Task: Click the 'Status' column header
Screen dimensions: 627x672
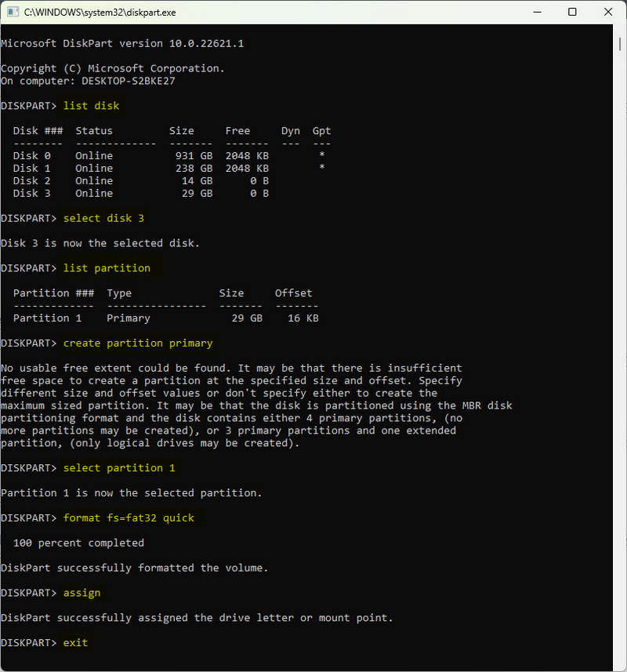Action: pyautogui.click(x=94, y=131)
